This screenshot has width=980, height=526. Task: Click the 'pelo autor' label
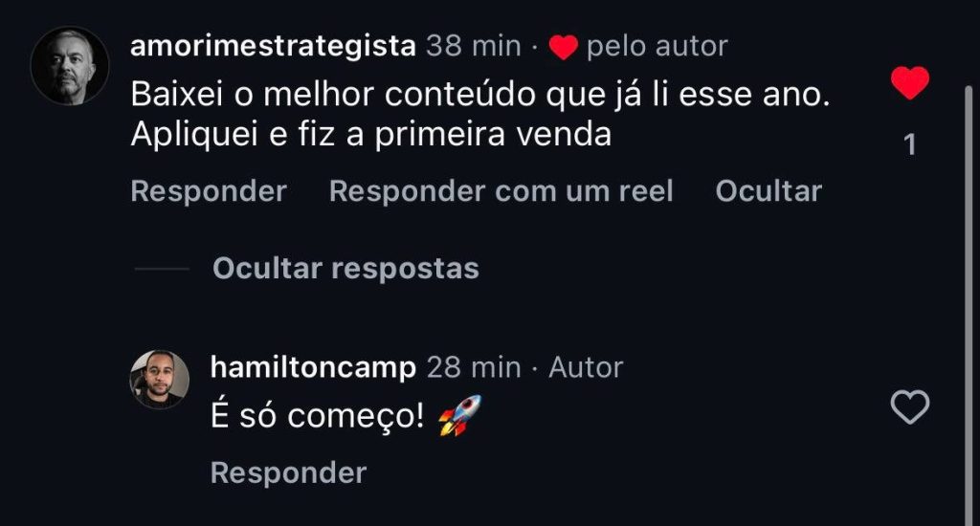(657, 46)
